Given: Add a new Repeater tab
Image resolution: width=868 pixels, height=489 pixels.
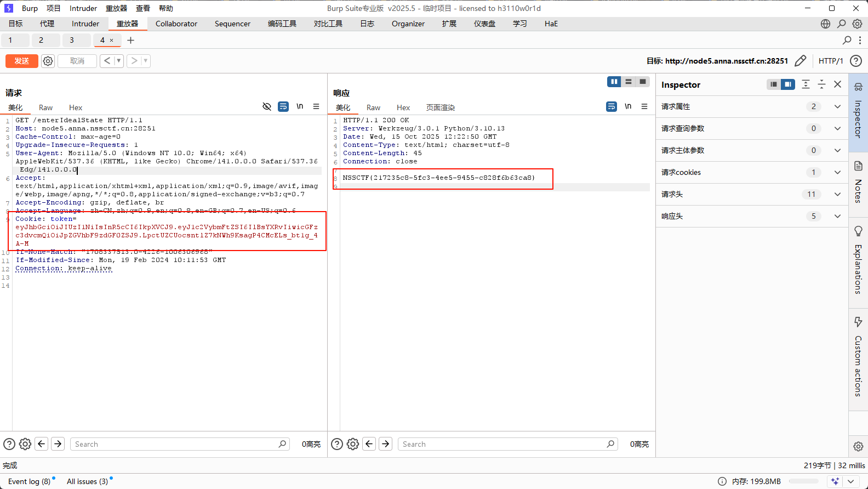Looking at the screenshot, I should (130, 40).
